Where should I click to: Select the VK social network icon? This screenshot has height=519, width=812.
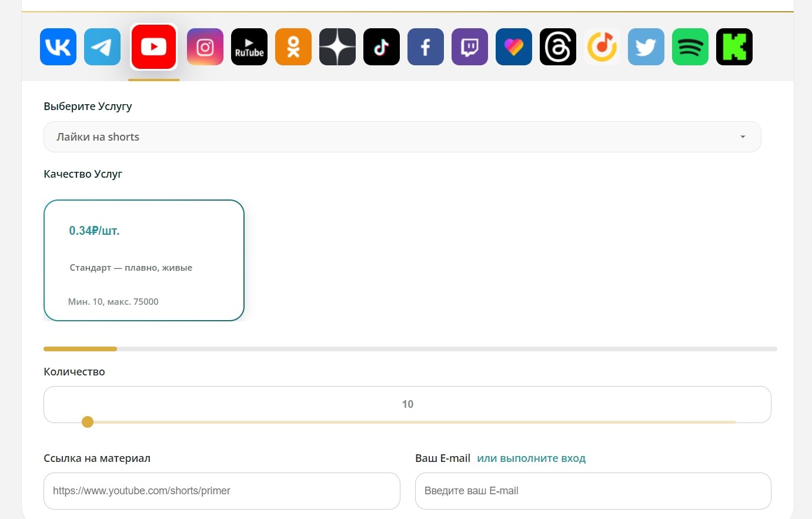(58, 46)
